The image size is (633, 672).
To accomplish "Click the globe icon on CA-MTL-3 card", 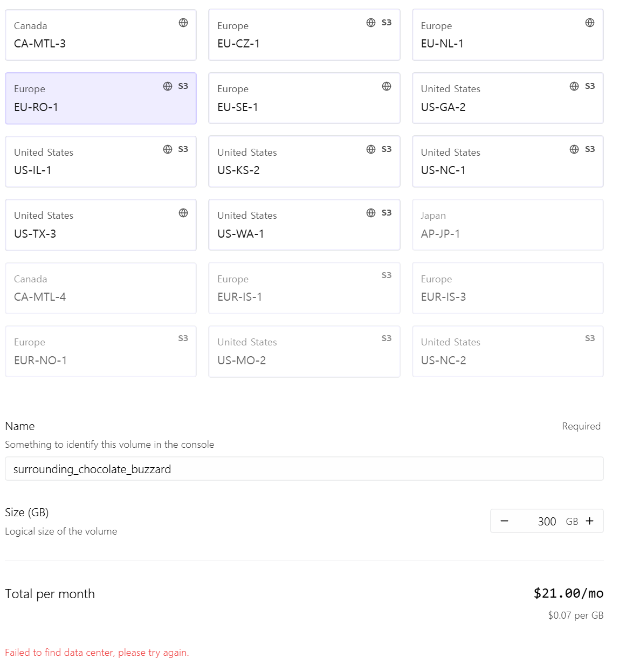I will point(183,23).
